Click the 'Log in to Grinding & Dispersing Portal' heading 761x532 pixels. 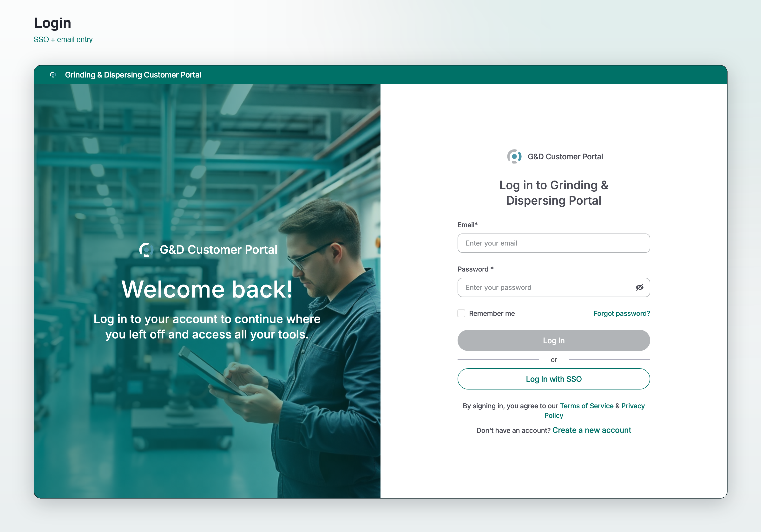click(x=553, y=193)
